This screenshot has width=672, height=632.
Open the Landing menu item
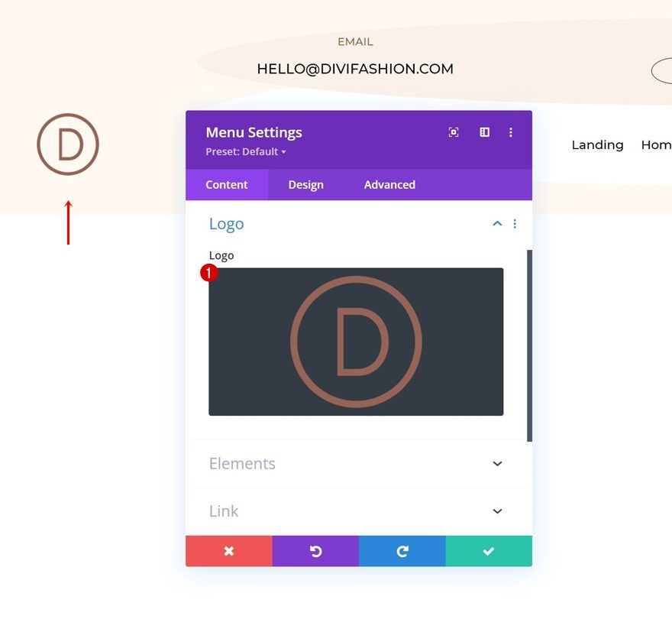coord(597,144)
